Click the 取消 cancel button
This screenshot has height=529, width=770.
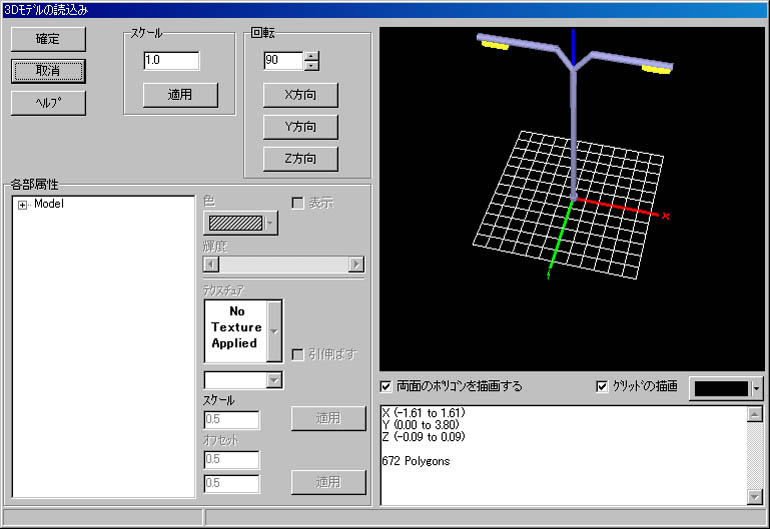[48, 71]
